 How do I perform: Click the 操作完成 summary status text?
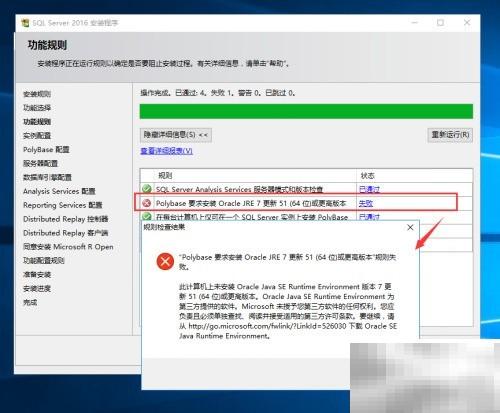[218, 93]
